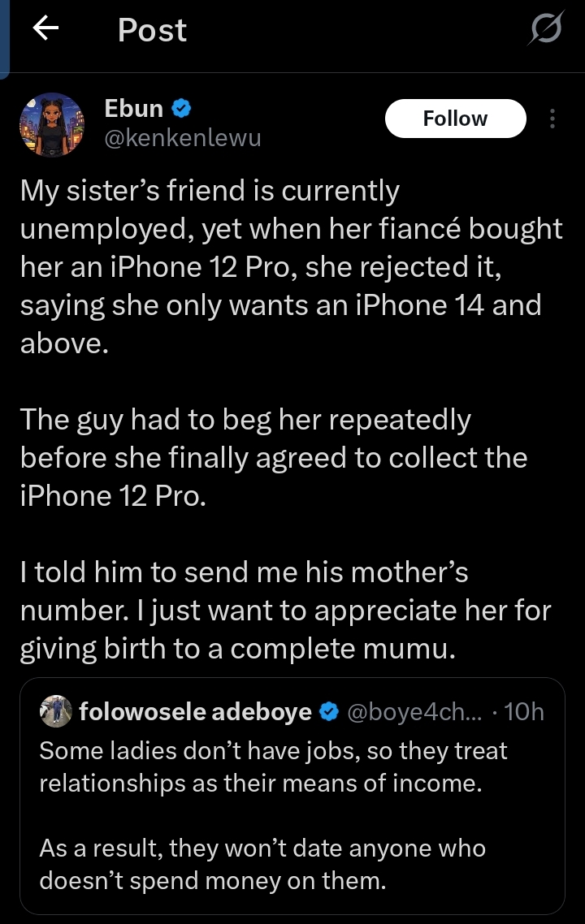Screen dimensions: 585x924
Task: Tap the back arrow to go back
Action: point(46,30)
